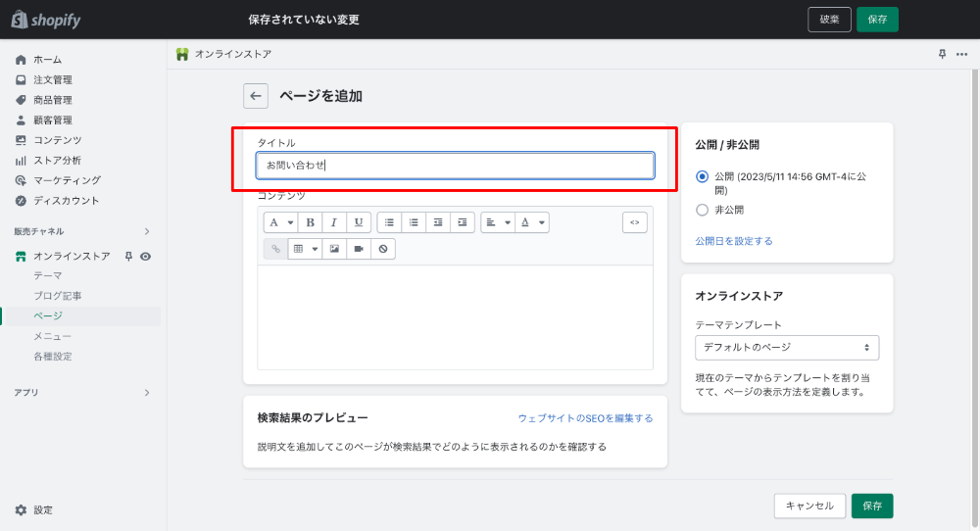The height and width of the screenshot is (531, 980).
Task: Select the 公開 radio button
Action: (702, 177)
